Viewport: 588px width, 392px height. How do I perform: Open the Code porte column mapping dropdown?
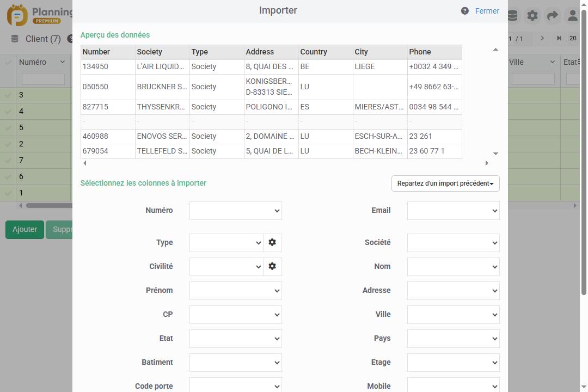(236, 385)
